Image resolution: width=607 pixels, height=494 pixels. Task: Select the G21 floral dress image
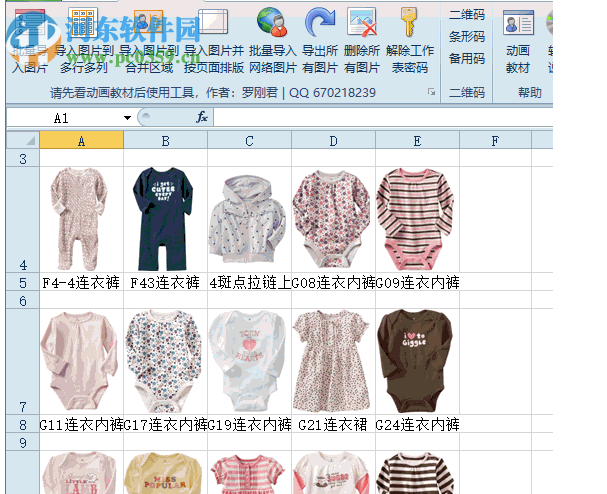click(x=331, y=361)
